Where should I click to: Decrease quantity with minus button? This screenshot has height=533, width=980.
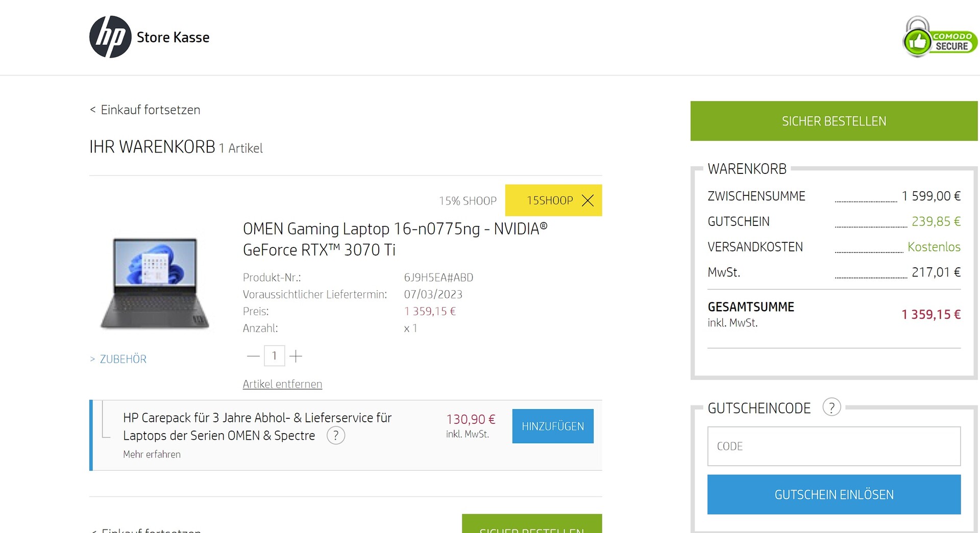[x=253, y=356]
